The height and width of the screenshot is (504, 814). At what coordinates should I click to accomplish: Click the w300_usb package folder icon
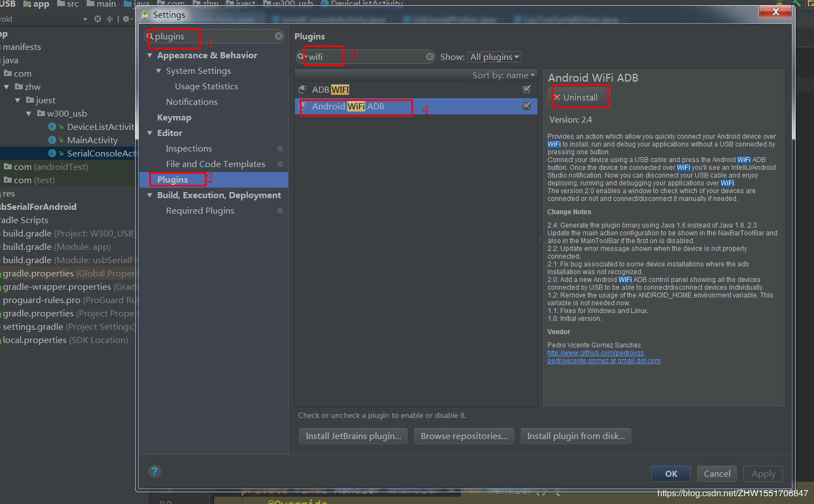click(x=41, y=113)
